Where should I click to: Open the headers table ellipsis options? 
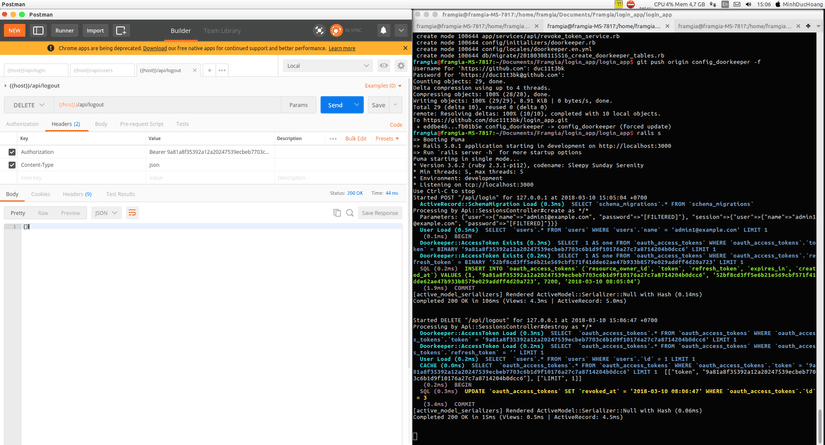pyautogui.click(x=333, y=139)
